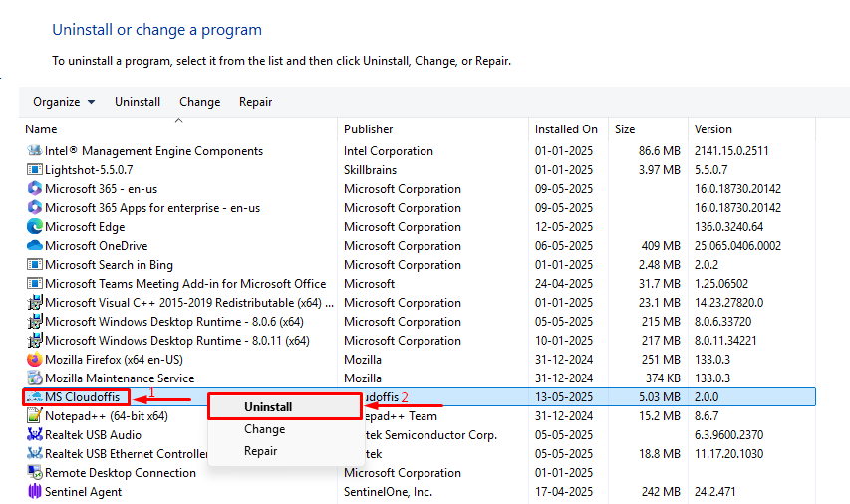Click the 24-04-2025 installed date cell
850x504 pixels.
(x=564, y=284)
